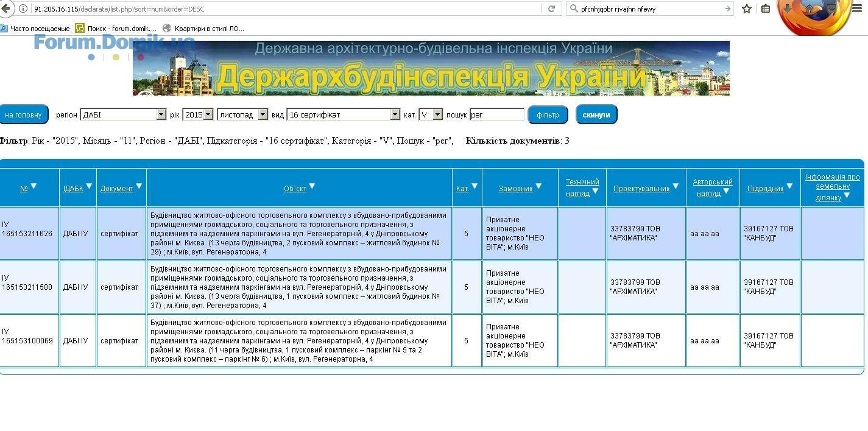Viewport: 868px width, 431px height.
Task: Select the cell "ІУ 165153211580"
Action: point(30,287)
